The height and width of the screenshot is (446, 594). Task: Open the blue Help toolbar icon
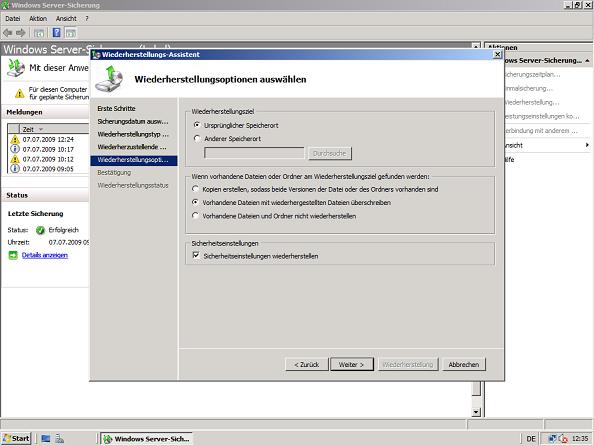click(56, 33)
